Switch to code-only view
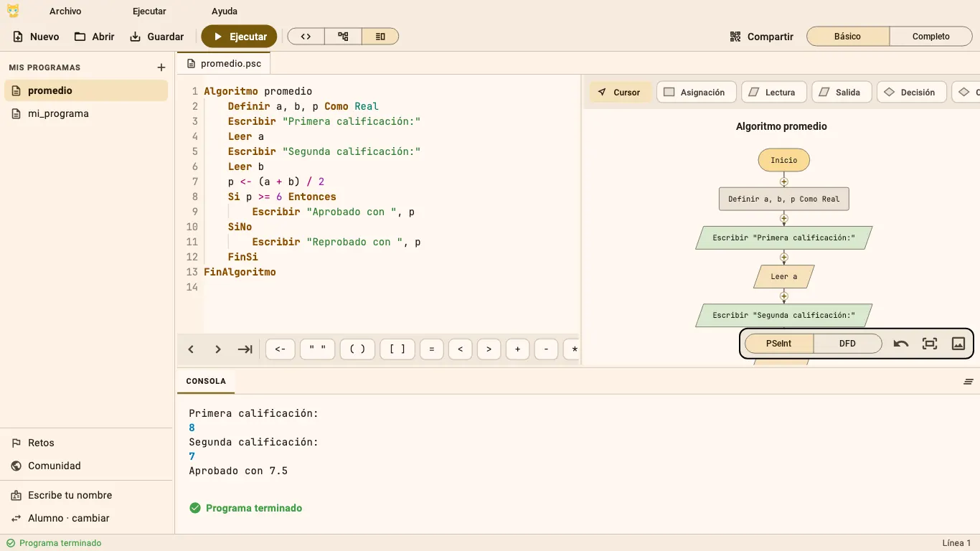The width and height of the screenshot is (980, 551). 306,37
